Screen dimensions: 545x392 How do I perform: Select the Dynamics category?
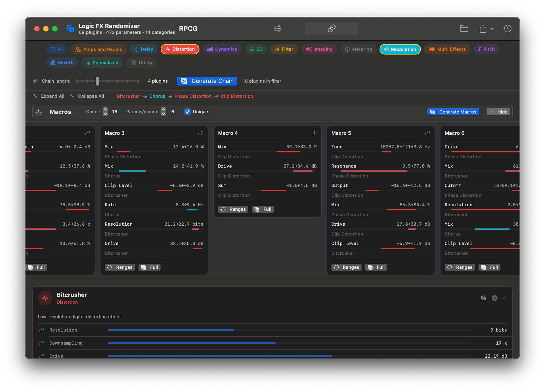pos(222,49)
